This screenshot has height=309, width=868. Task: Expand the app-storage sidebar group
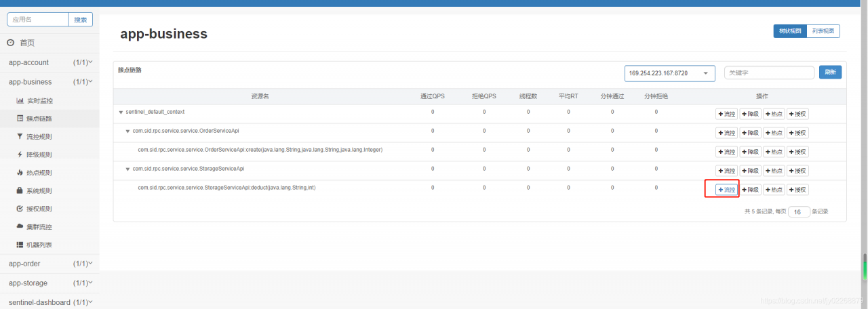(50, 283)
